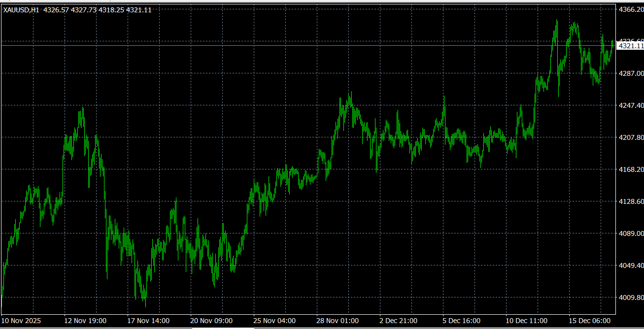The height and width of the screenshot is (329, 644).
Task: Click the 10 Nov 2025 date label
Action: [21, 321]
